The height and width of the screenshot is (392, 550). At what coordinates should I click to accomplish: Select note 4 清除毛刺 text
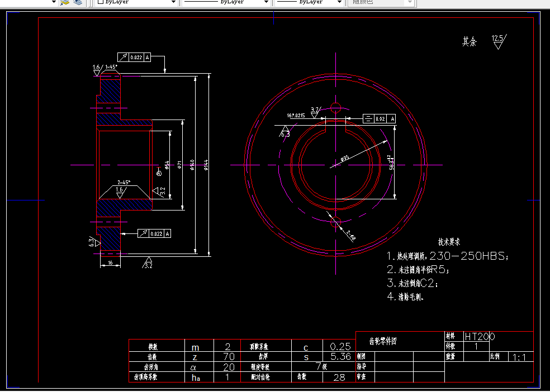(x=405, y=297)
